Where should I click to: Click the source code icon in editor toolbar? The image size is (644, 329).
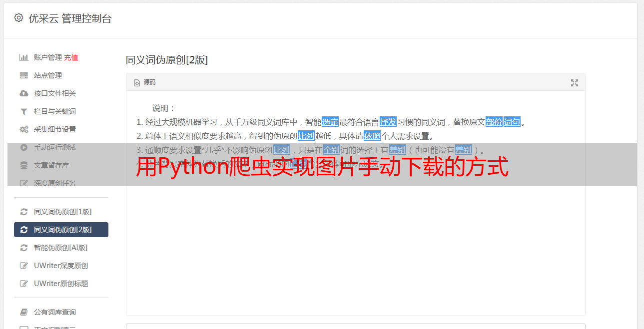coord(137,83)
